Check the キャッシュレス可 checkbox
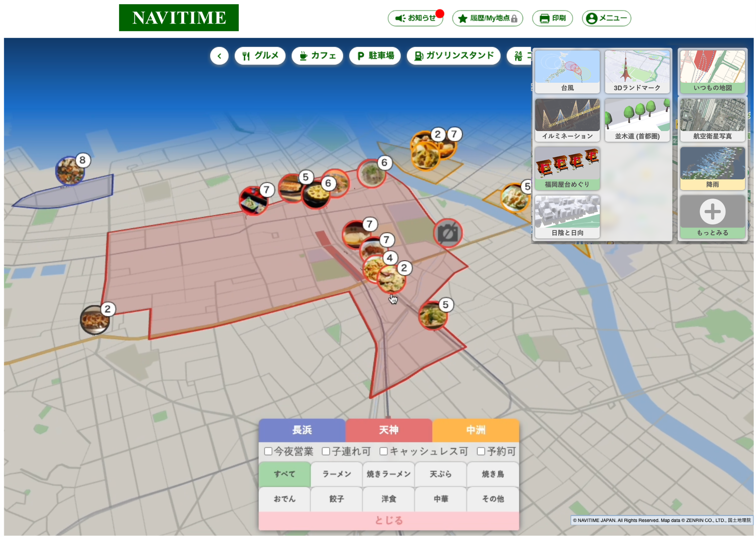 pyautogui.click(x=383, y=451)
